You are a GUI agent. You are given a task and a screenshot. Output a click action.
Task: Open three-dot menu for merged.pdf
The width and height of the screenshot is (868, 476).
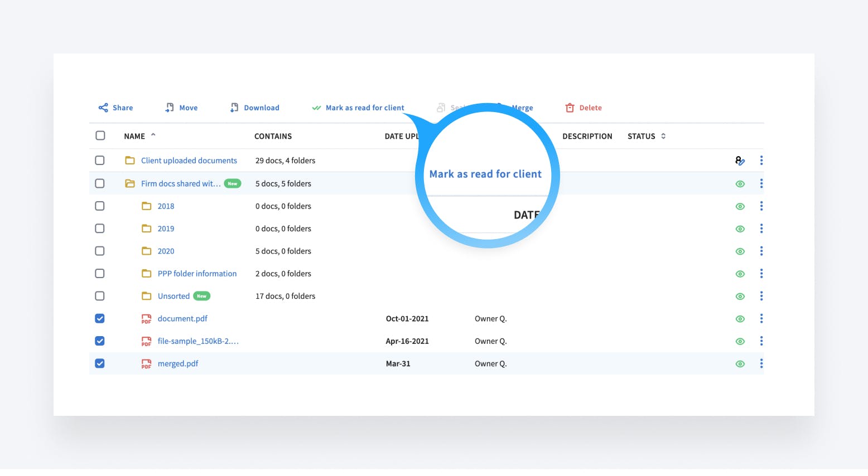point(761,364)
